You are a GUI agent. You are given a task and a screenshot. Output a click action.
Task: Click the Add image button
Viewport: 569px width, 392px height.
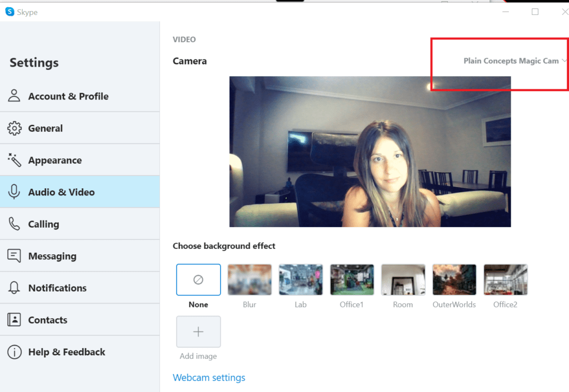(198, 331)
